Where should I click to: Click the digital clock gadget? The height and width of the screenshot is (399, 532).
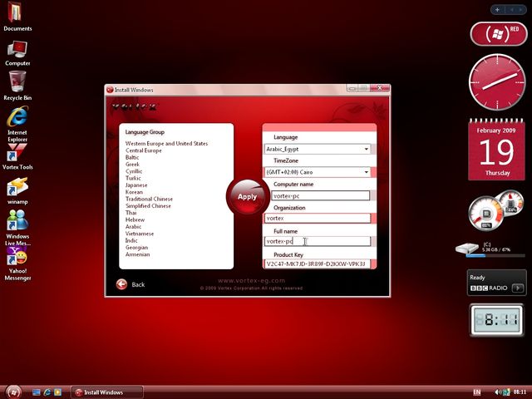(497, 319)
